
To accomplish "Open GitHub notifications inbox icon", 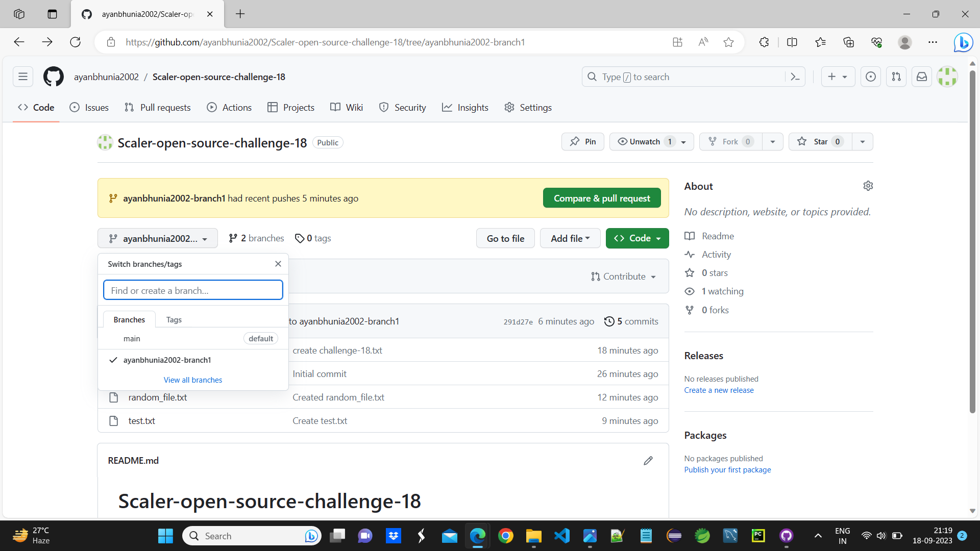I will pyautogui.click(x=921, y=77).
